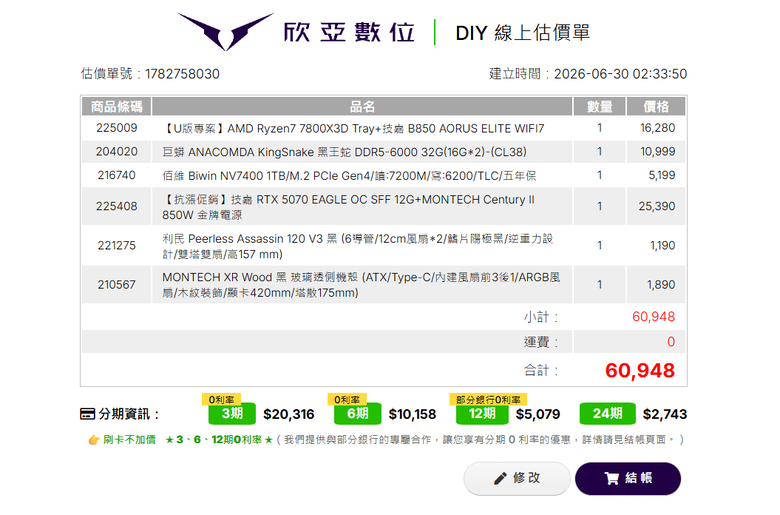Click the shipping fee value 0

click(x=671, y=342)
